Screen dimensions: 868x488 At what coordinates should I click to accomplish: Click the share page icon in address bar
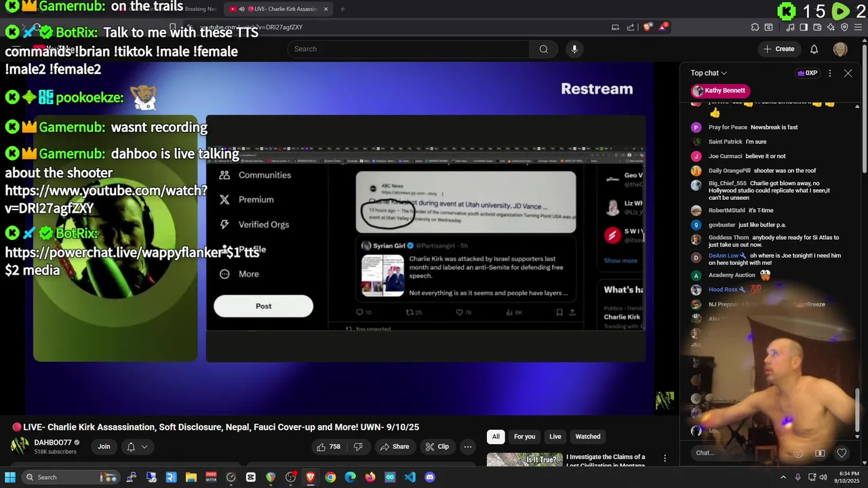click(631, 27)
